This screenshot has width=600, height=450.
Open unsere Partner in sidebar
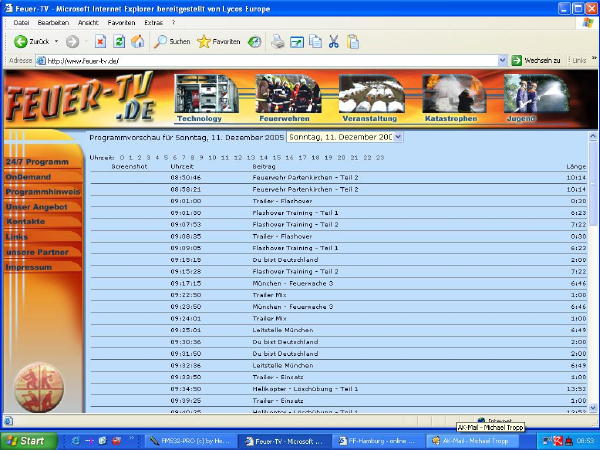[x=37, y=252]
